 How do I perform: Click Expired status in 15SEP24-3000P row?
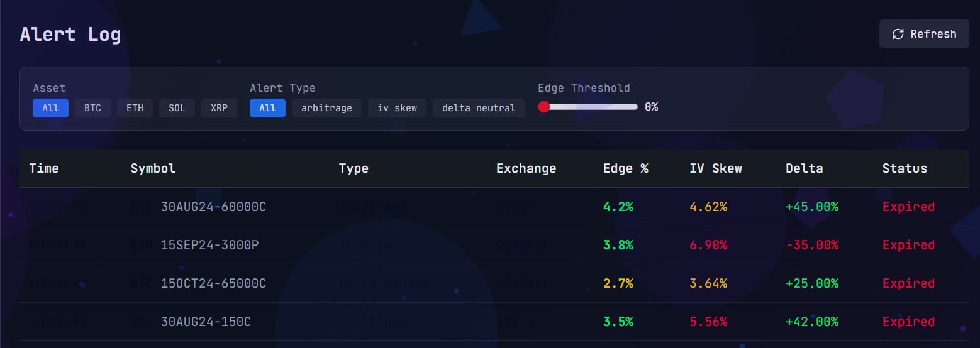pos(908,245)
